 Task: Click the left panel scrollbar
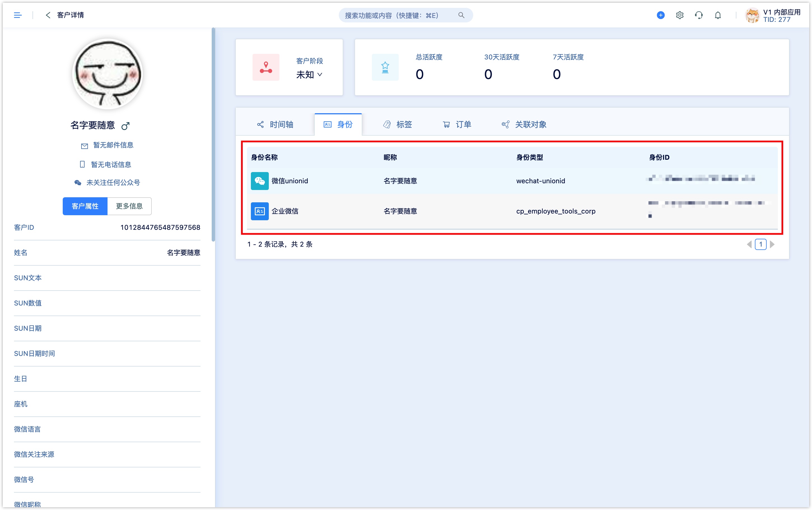pos(213,135)
